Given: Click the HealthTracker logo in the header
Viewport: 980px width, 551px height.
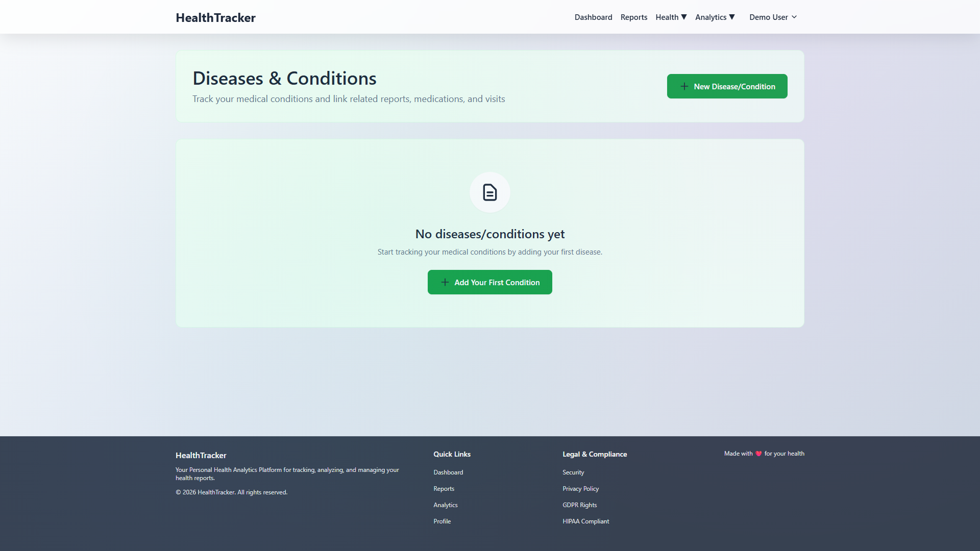Looking at the screenshot, I should coord(215,17).
